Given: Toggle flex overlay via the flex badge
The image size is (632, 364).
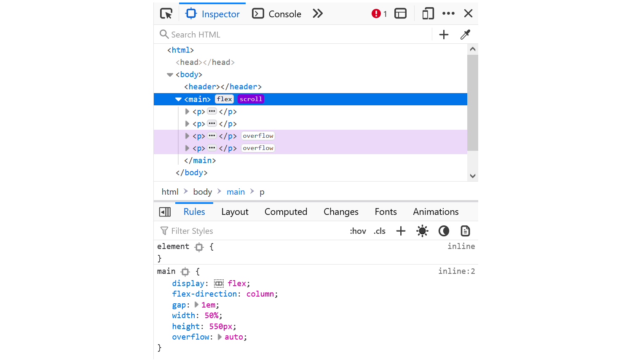Looking at the screenshot, I should tap(224, 99).
